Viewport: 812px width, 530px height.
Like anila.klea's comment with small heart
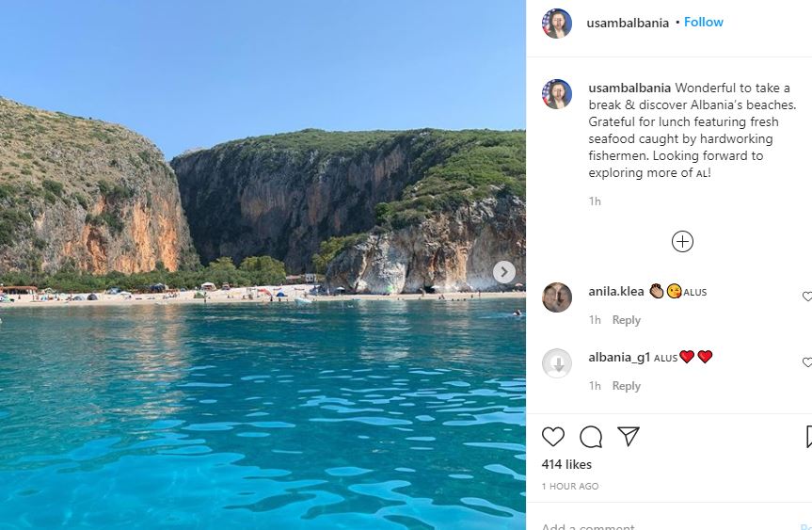pyautogui.click(x=807, y=297)
